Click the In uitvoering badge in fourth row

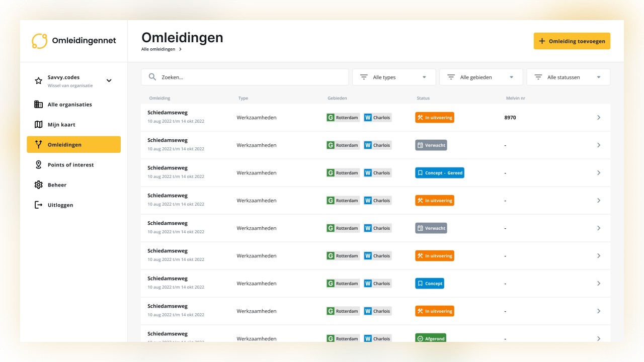(x=435, y=201)
